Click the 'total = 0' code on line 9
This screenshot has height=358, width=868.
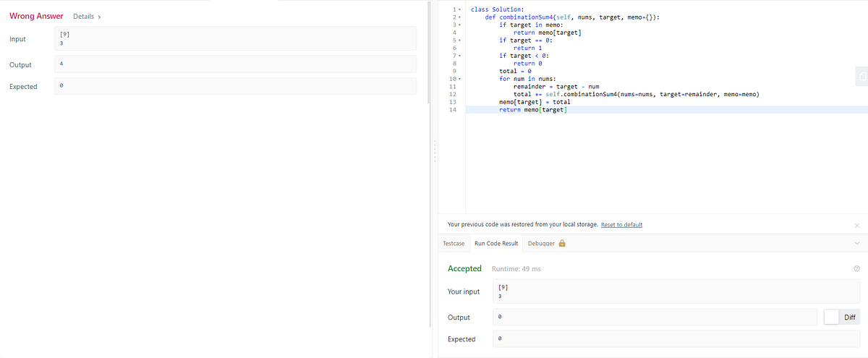tap(515, 71)
